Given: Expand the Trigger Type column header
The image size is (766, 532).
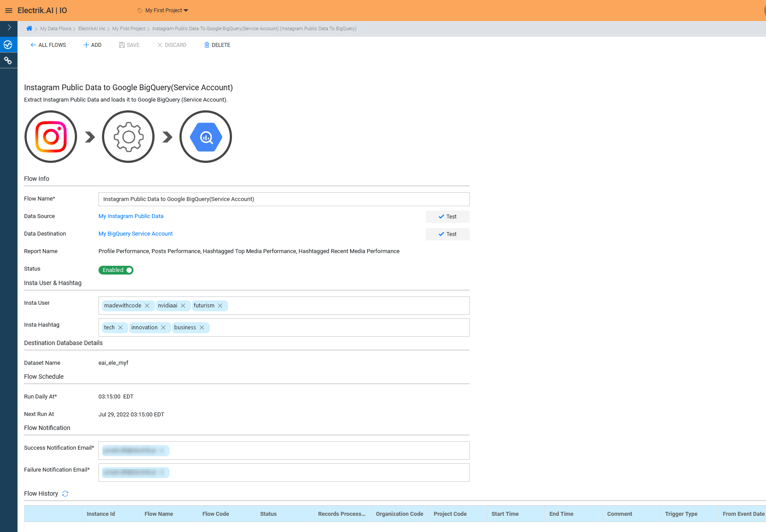Looking at the screenshot, I should pyautogui.click(x=681, y=514).
